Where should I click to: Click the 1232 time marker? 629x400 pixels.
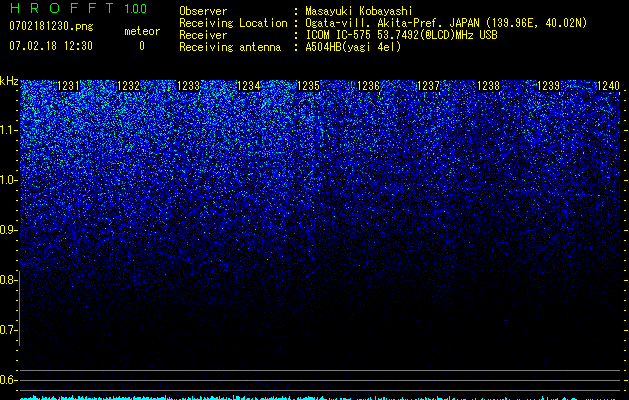pyautogui.click(x=128, y=86)
